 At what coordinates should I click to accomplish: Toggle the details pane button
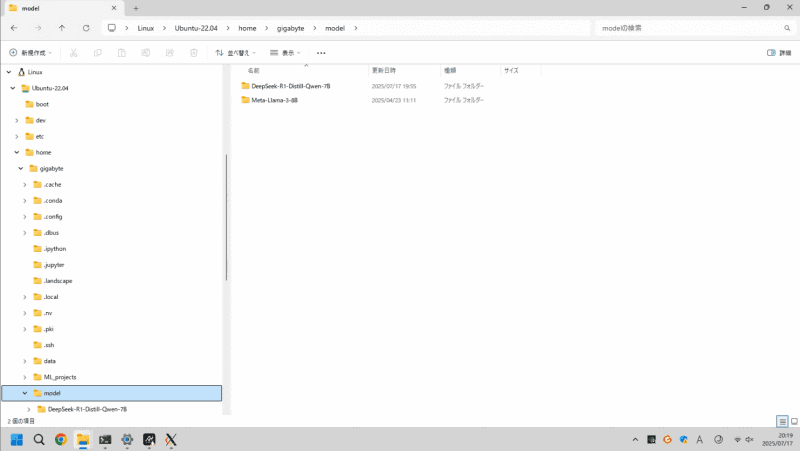[x=779, y=53]
